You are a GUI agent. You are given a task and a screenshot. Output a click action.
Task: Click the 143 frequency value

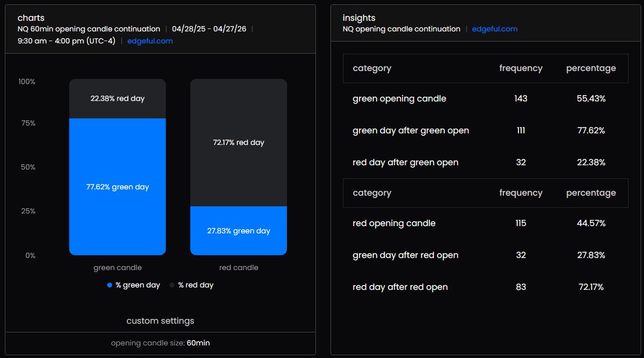coord(521,99)
